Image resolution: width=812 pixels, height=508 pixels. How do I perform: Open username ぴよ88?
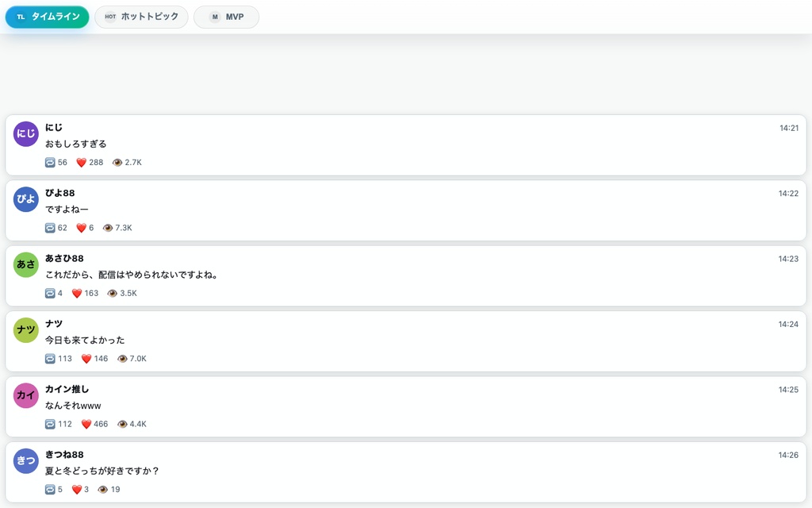(x=60, y=193)
